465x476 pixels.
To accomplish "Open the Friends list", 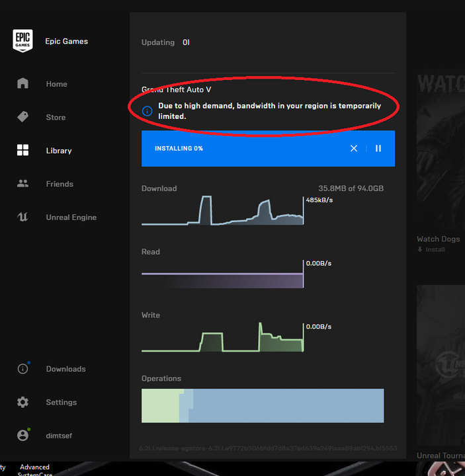I will pyautogui.click(x=60, y=184).
